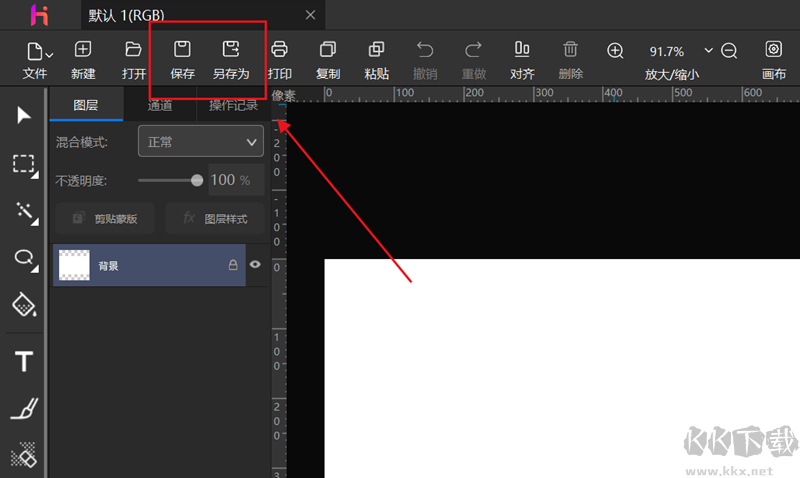Toggle the lock on 背景 layer
This screenshot has width=800, height=478.
coord(233,264)
